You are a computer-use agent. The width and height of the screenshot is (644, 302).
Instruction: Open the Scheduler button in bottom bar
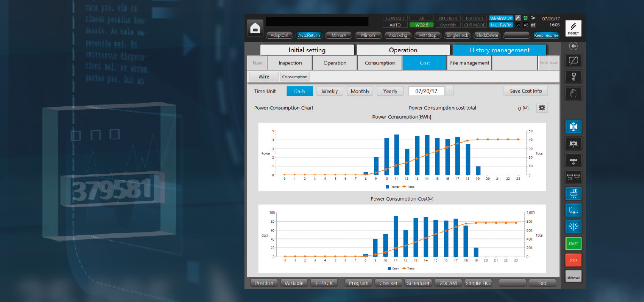tap(418, 283)
